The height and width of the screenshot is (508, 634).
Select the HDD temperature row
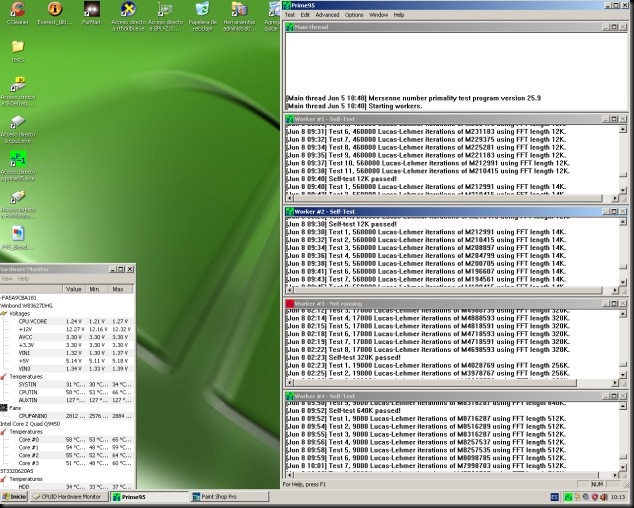coord(67,487)
